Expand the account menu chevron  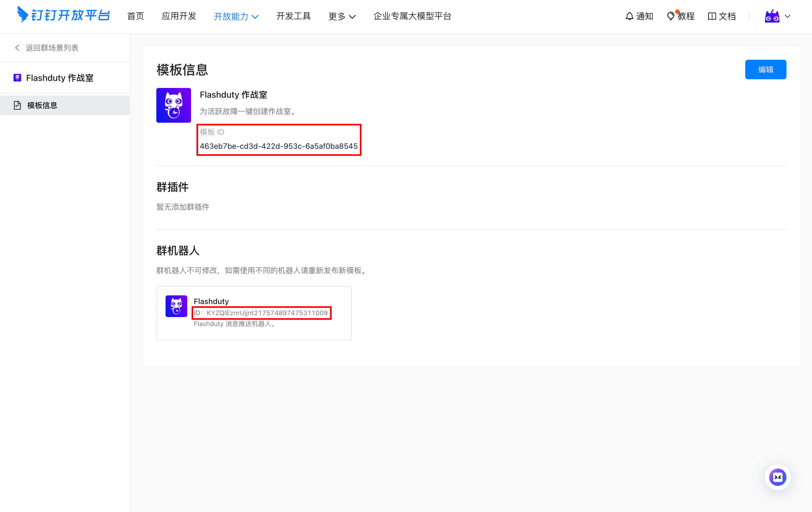pyautogui.click(x=788, y=16)
